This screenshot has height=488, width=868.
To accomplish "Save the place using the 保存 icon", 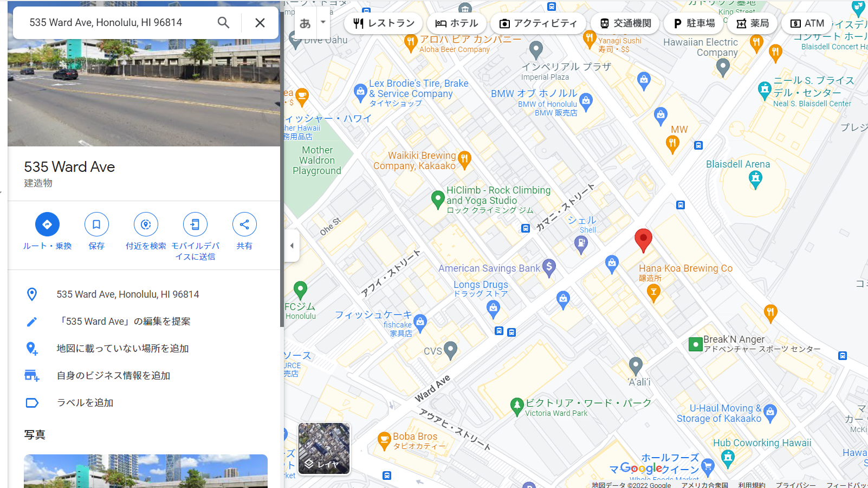I will pos(96,224).
